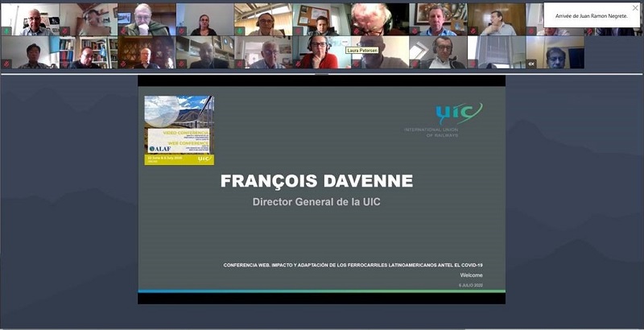Click muted mic icon on red-top woman's tile
The height and width of the screenshot is (330, 644).
(x=298, y=64)
